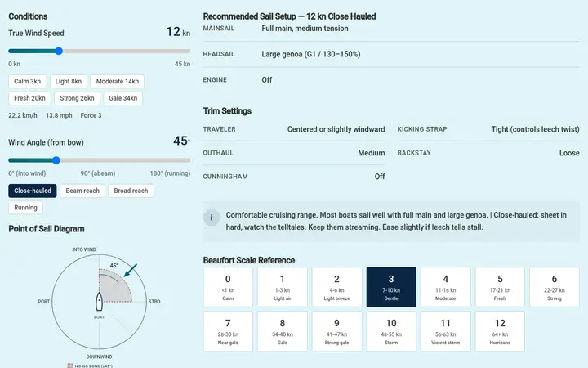Viewport: 588px width, 368px height.
Task: Click the '12 kn' wind speed value
Action: point(178,32)
